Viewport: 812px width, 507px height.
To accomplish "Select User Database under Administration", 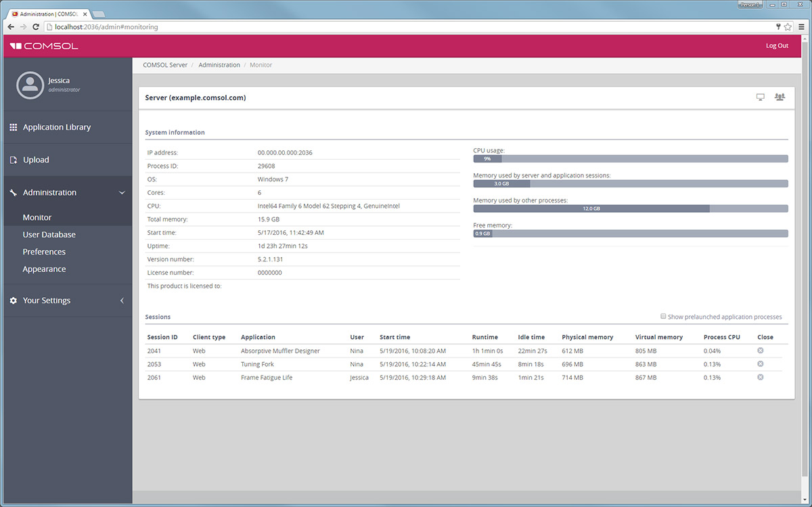I will [49, 235].
